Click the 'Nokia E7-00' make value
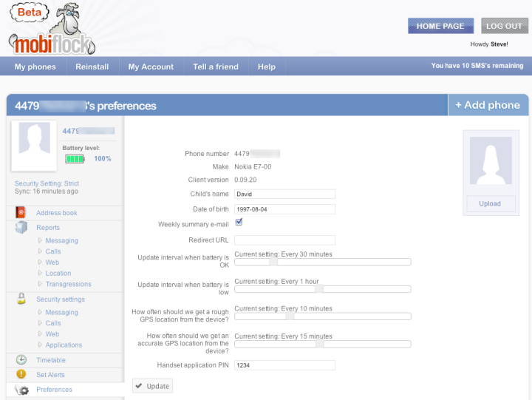This screenshot has height=400, width=532. (253, 166)
